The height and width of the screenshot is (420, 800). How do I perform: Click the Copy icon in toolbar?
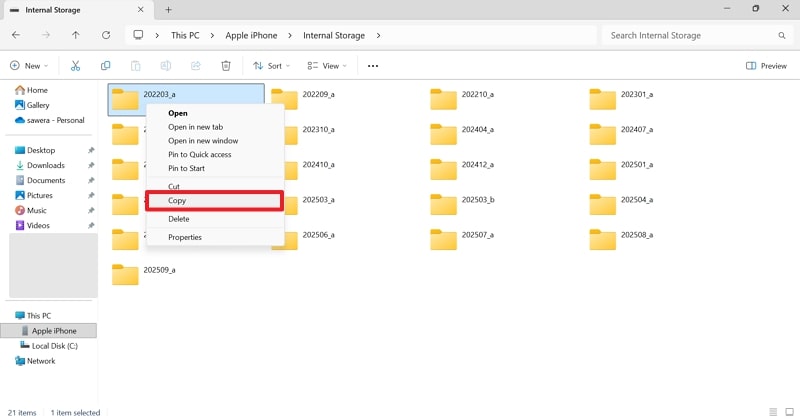point(106,66)
